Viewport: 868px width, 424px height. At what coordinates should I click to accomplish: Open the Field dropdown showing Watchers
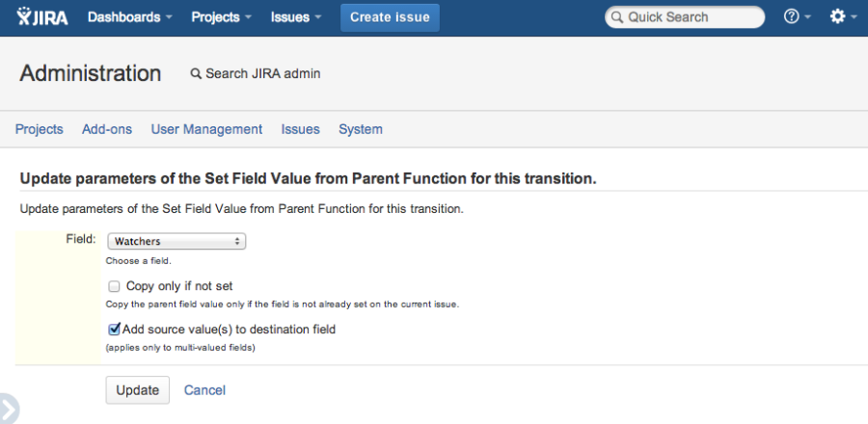tap(176, 241)
